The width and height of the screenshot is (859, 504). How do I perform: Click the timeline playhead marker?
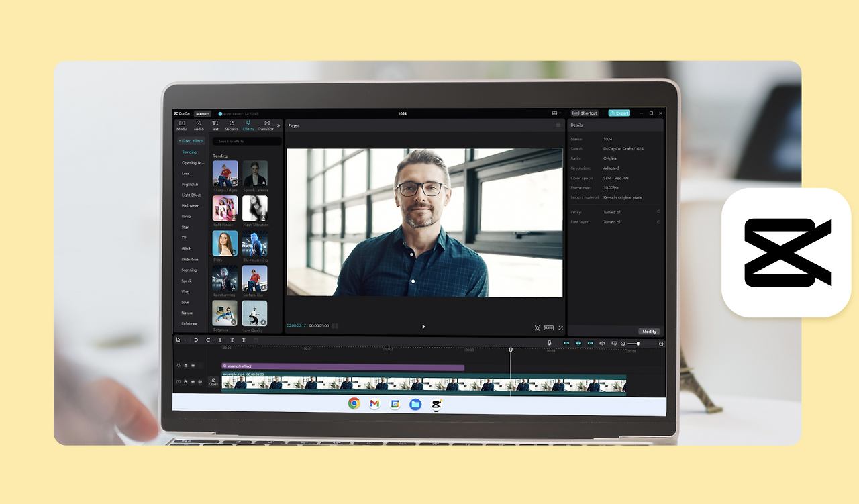(511, 350)
